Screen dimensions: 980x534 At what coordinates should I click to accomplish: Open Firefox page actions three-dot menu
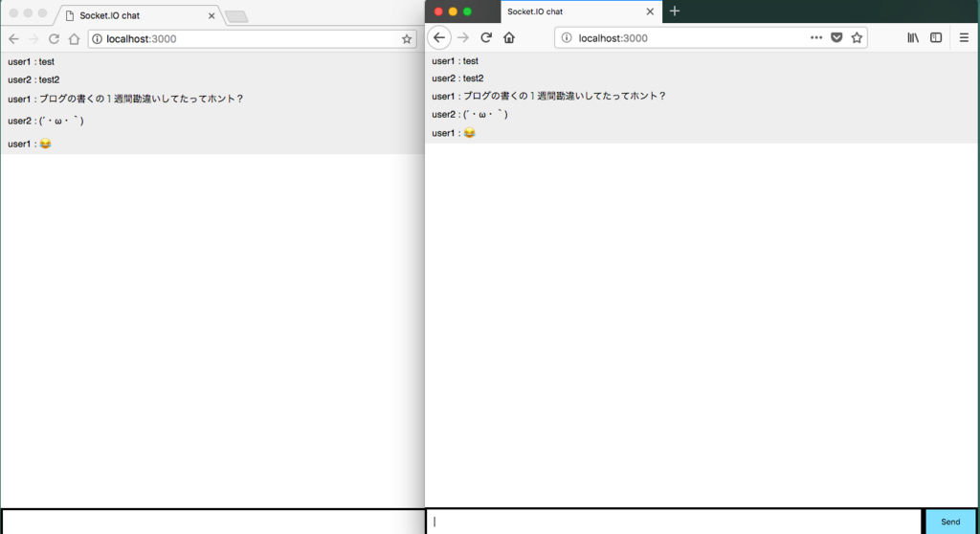coord(816,37)
